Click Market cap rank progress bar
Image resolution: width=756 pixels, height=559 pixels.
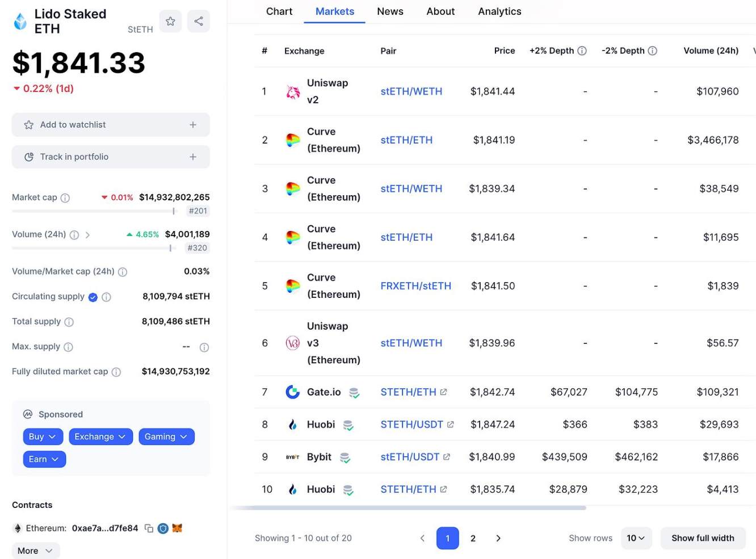click(x=95, y=211)
